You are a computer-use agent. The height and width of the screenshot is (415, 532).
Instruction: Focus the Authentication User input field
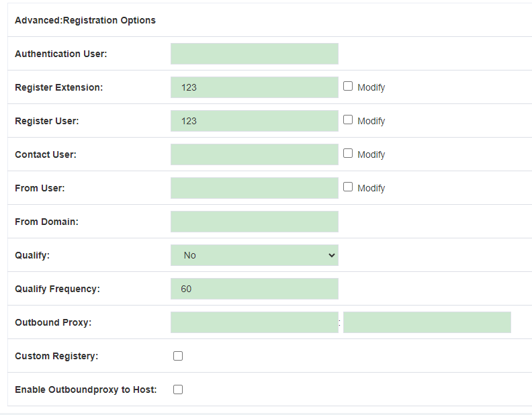(x=255, y=54)
